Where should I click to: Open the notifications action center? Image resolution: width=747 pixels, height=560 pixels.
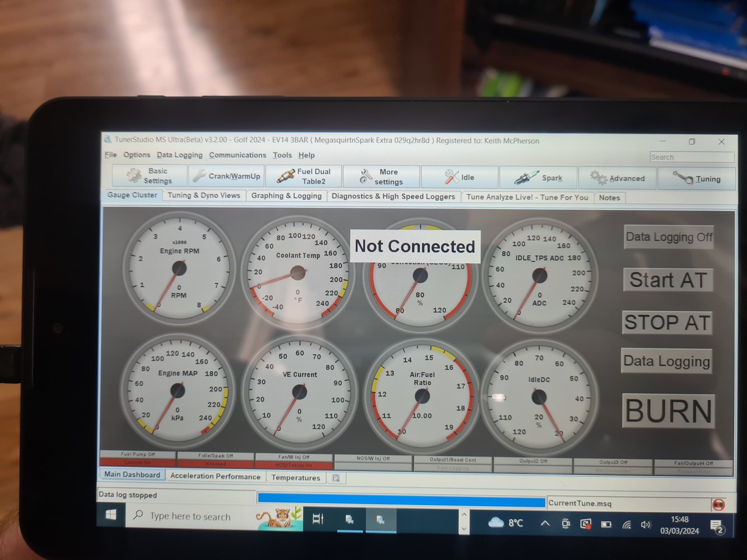coord(717,526)
